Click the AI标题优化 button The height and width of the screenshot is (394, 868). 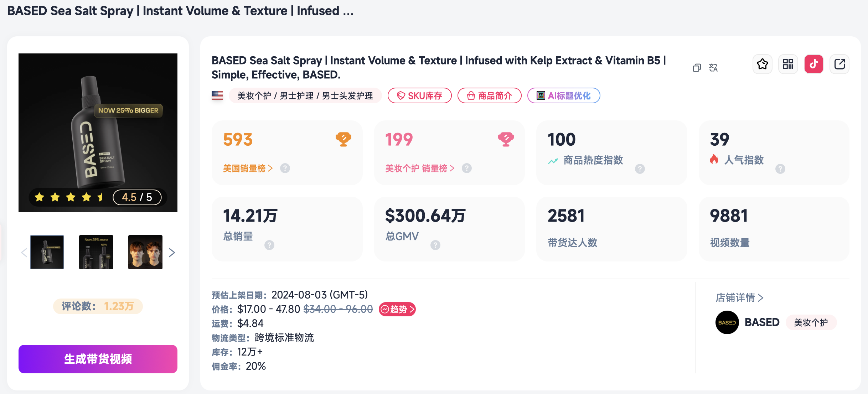[564, 95]
